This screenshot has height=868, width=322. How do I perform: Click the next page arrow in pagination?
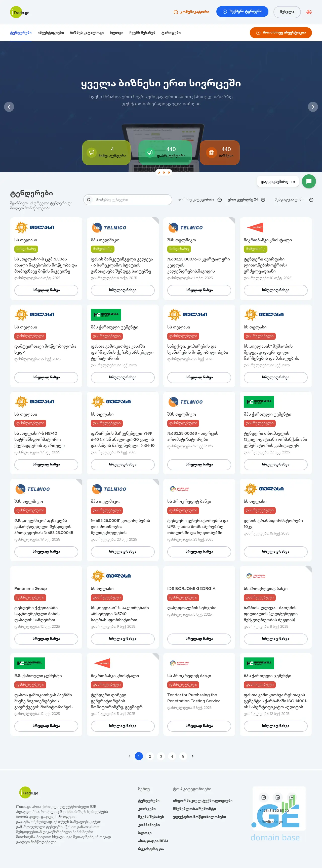192,756
